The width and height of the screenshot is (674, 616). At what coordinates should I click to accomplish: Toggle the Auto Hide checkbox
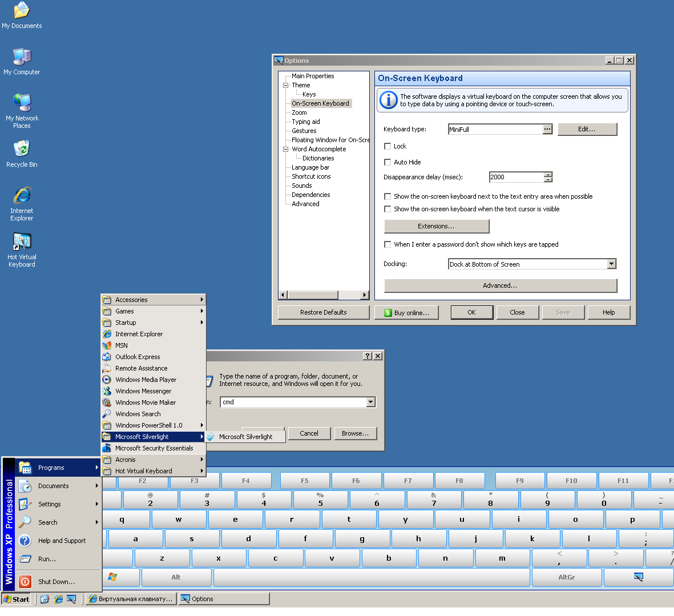point(388,162)
